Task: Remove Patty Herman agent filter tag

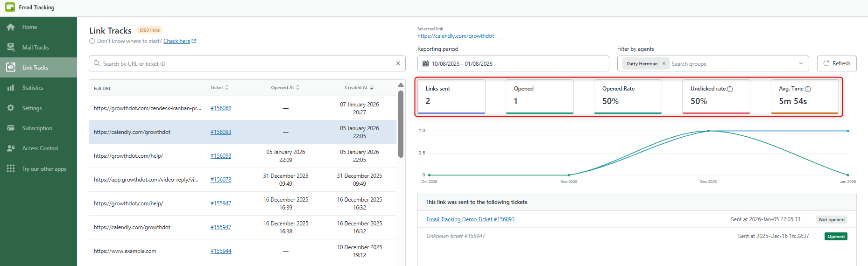Action: (663, 64)
